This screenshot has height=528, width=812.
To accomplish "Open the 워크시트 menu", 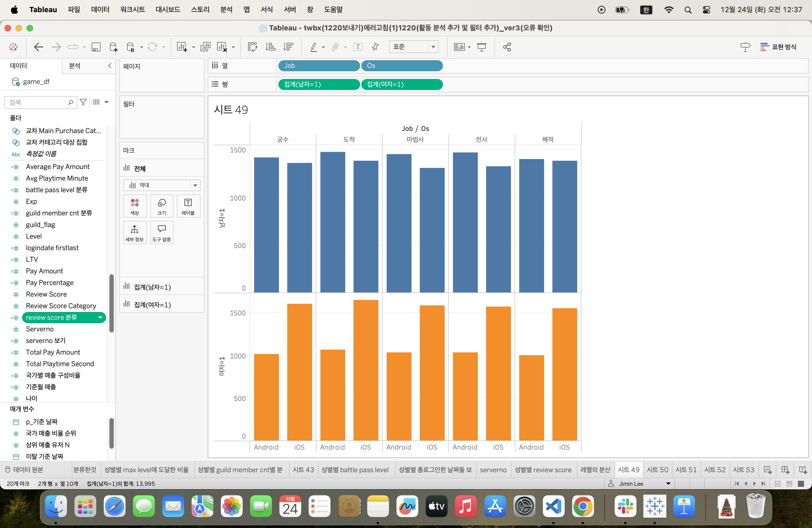I will 132,10.
